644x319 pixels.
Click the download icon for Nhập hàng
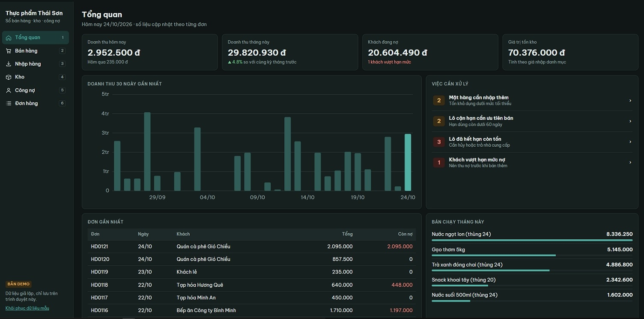click(x=9, y=64)
